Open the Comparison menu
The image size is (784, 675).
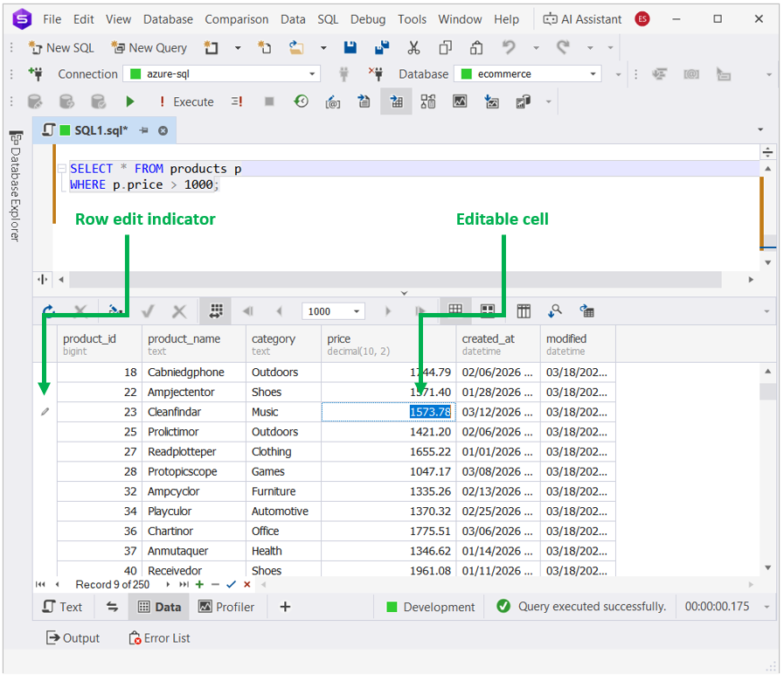[237, 19]
